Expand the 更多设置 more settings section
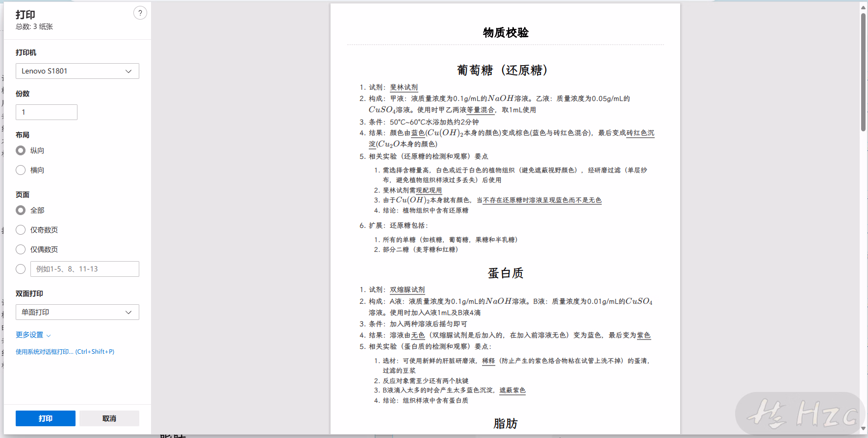868x438 pixels. (x=33, y=335)
